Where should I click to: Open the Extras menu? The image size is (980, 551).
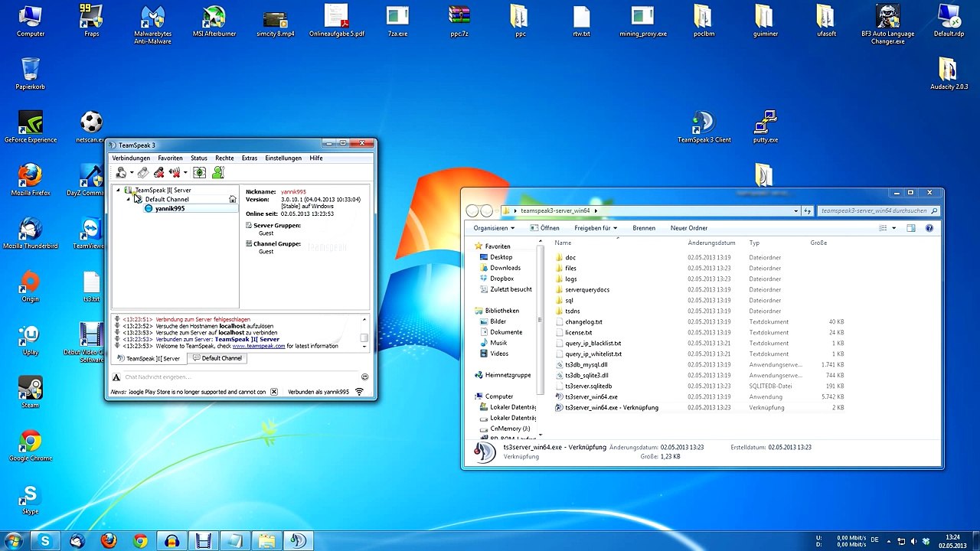[x=250, y=158]
